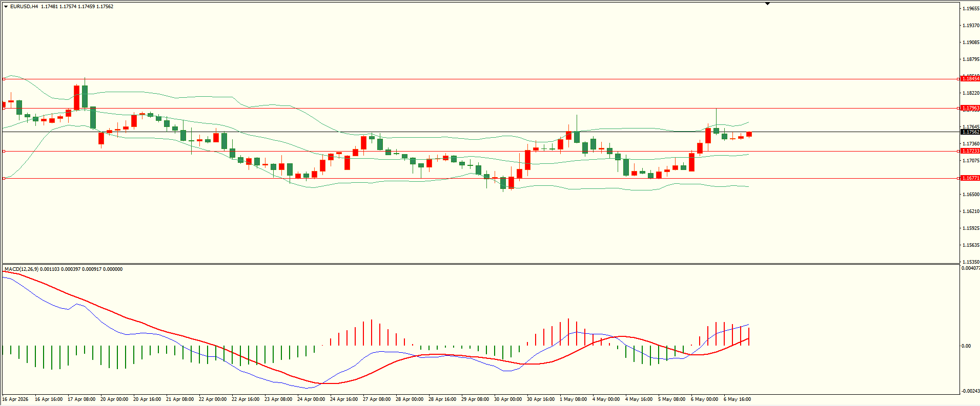Click the 16 Apr 16:00 time label
Image resolution: width=980 pixels, height=406 pixels.
pyautogui.click(x=49, y=399)
